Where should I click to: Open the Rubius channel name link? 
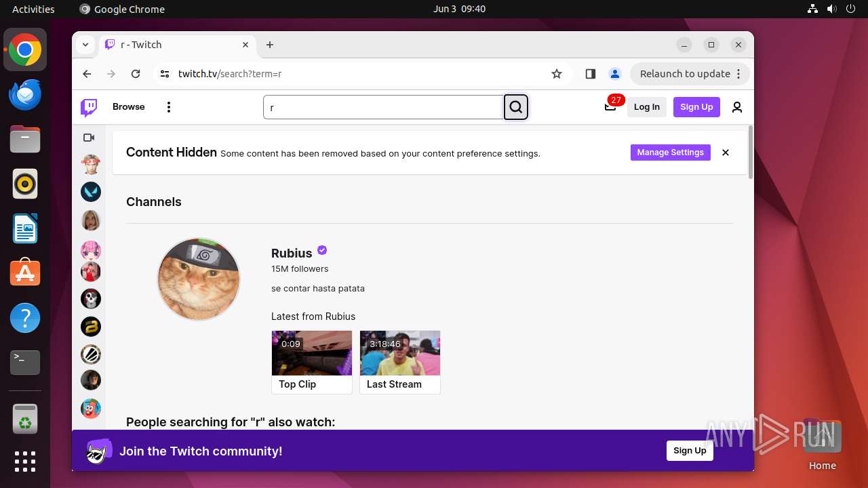coord(292,253)
